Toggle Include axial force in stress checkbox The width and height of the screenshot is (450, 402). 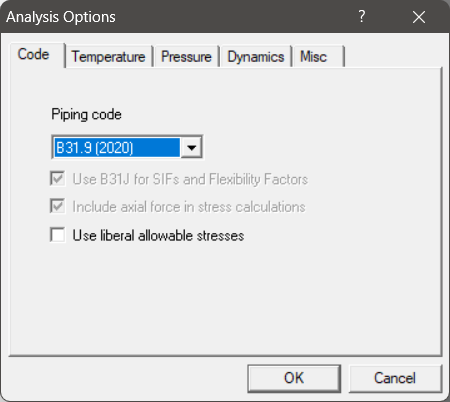tap(58, 206)
